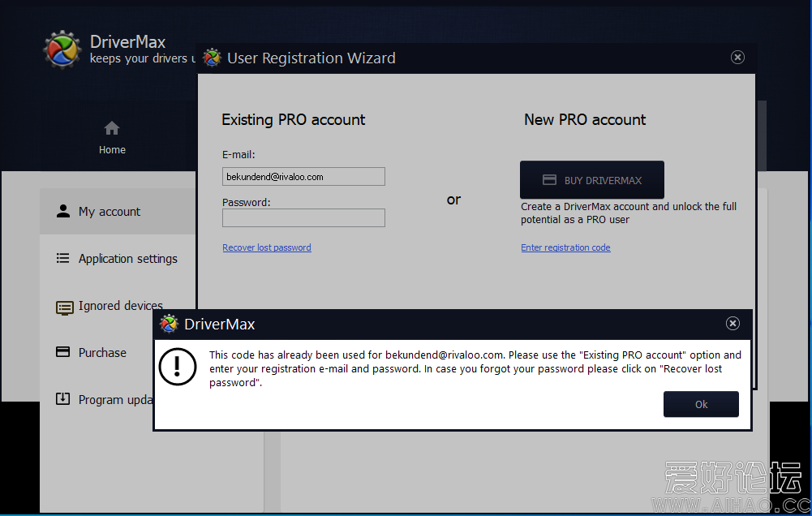Click the Existing PRO account heading
Viewport: 812px width, 516px height.
(293, 120)
